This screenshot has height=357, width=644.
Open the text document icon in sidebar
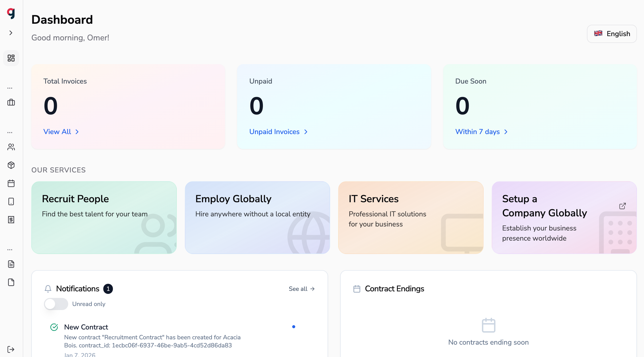[11, 264]
